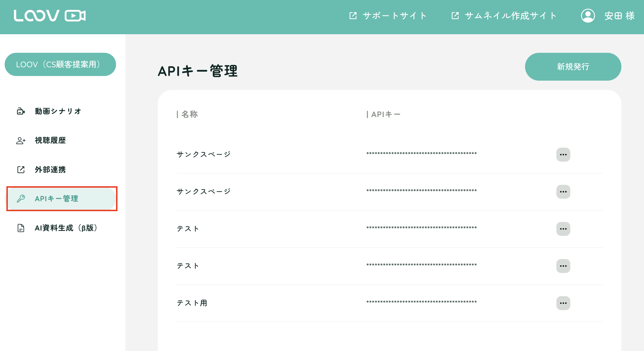Click the video scenario camera icon

tap(21, 111)
